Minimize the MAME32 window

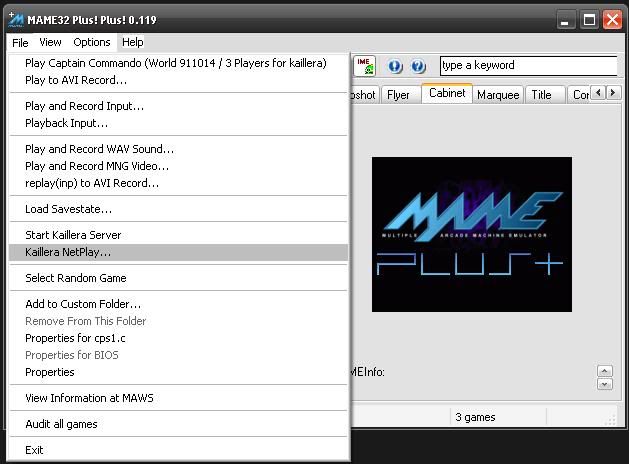click(x=566, y=20)
